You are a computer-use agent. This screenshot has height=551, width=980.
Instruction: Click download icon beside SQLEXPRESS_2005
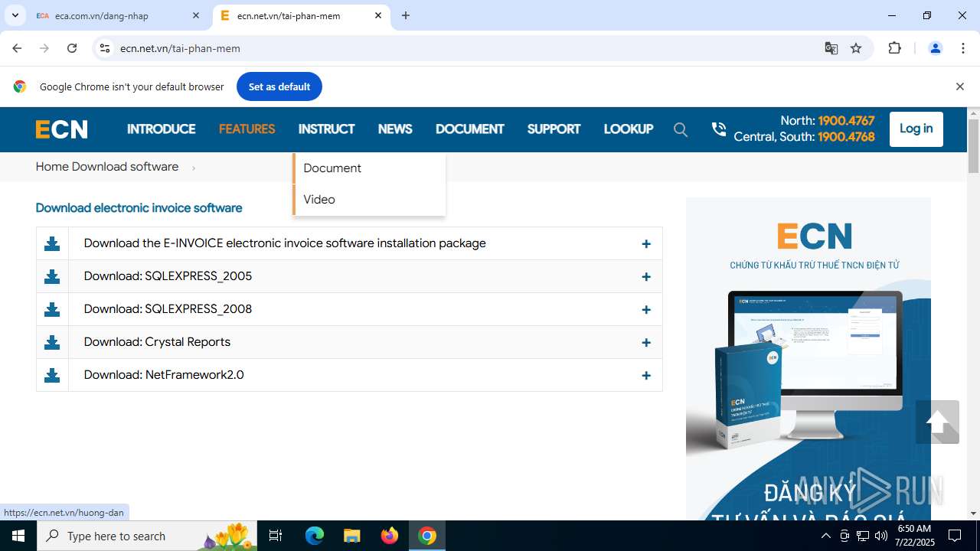(52, 276)
